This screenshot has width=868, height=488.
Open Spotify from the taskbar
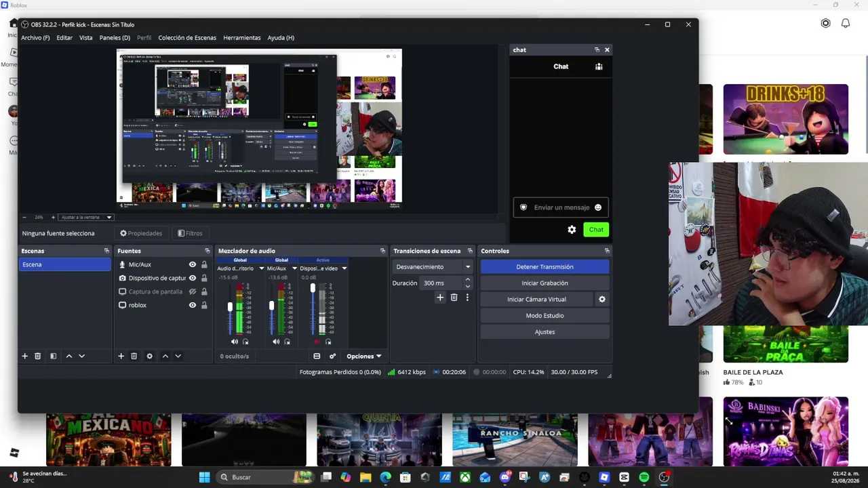[644, 477]
